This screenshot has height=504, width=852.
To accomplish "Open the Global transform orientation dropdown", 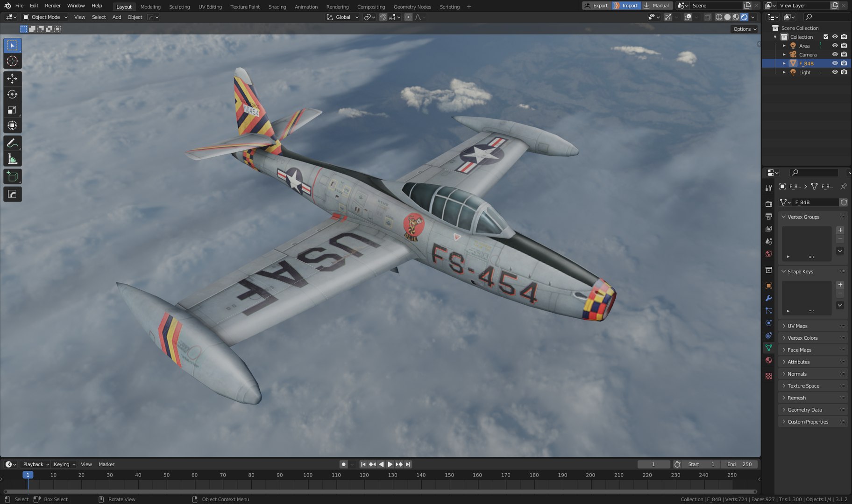I will tap(342, 17).
